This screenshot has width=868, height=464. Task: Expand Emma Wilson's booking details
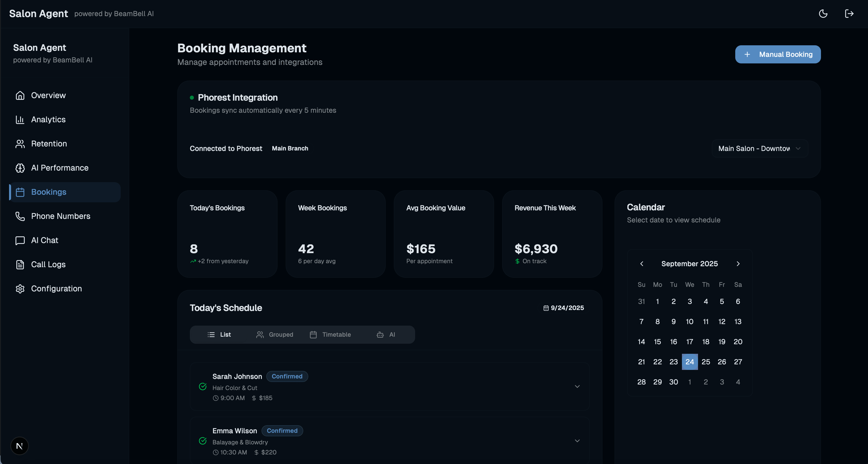[x=578, y=441]
